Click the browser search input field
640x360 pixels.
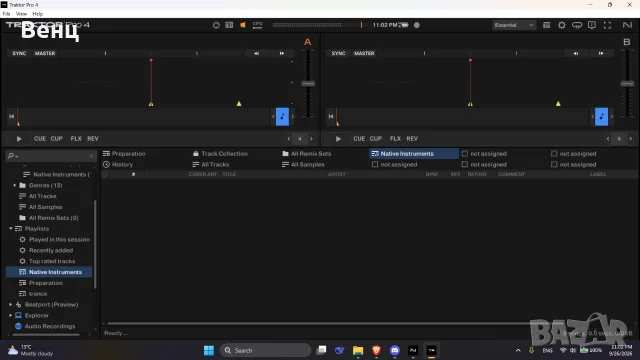51,156
